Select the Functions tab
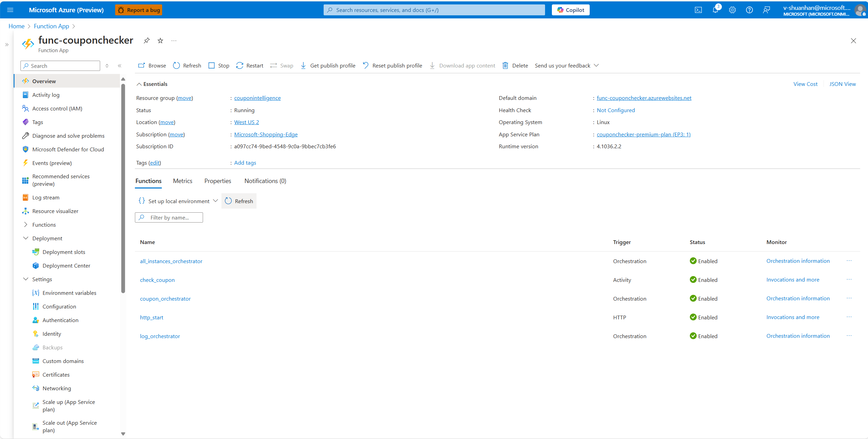 click(149, 181)
